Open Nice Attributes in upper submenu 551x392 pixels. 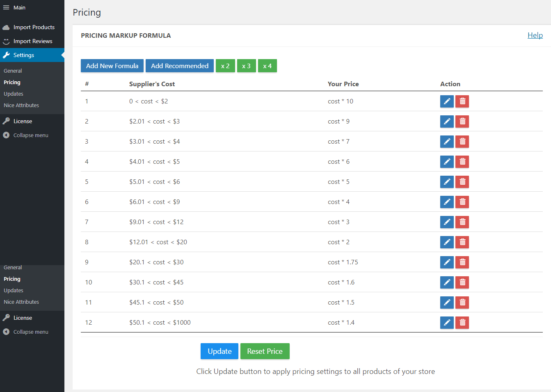pos(21,105)
